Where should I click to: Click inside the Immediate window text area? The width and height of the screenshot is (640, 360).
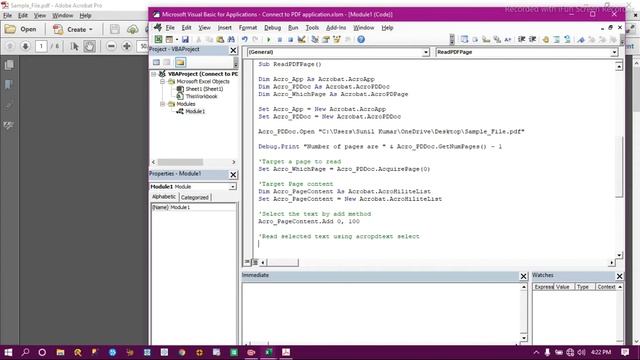381,313
